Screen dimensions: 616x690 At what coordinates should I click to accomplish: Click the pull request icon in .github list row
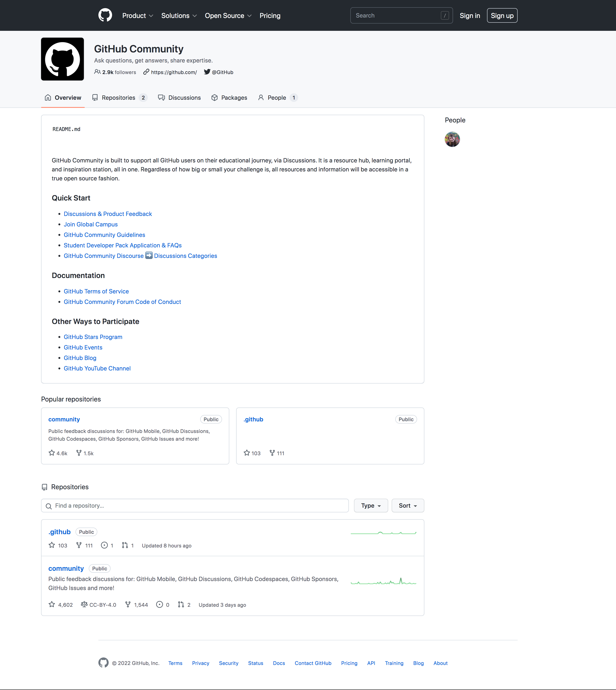point(125,545)
